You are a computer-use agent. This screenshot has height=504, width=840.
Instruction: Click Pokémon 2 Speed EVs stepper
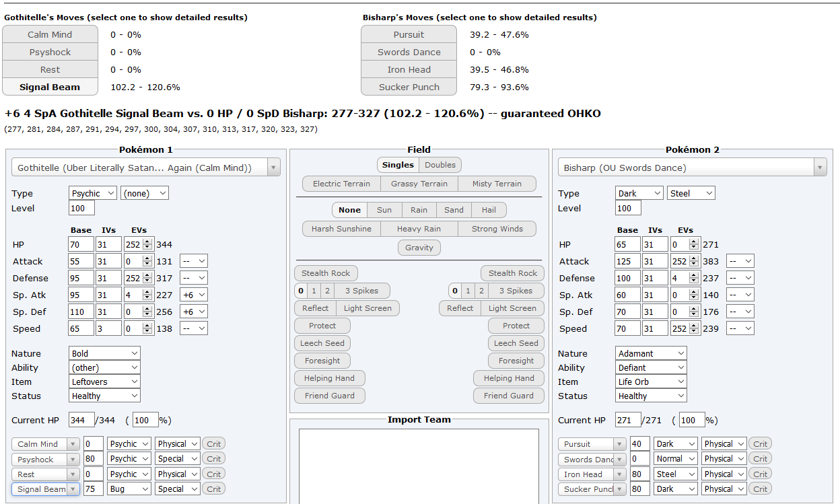(695, 328)
